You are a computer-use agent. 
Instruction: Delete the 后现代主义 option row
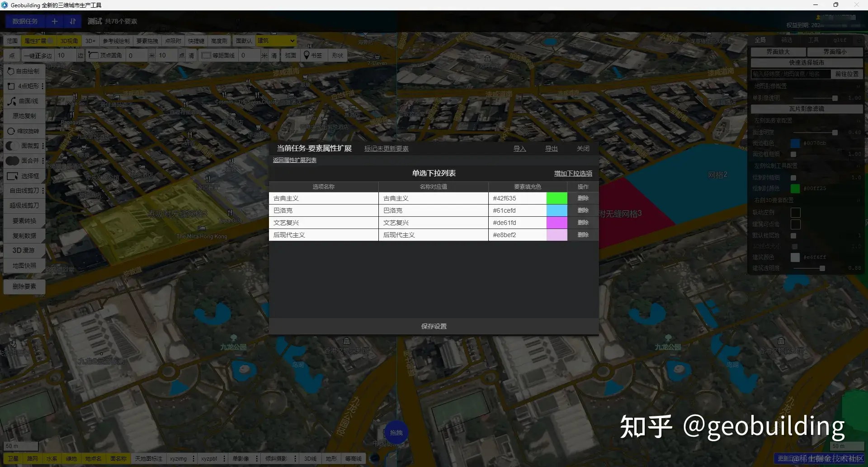pos(583,235)
